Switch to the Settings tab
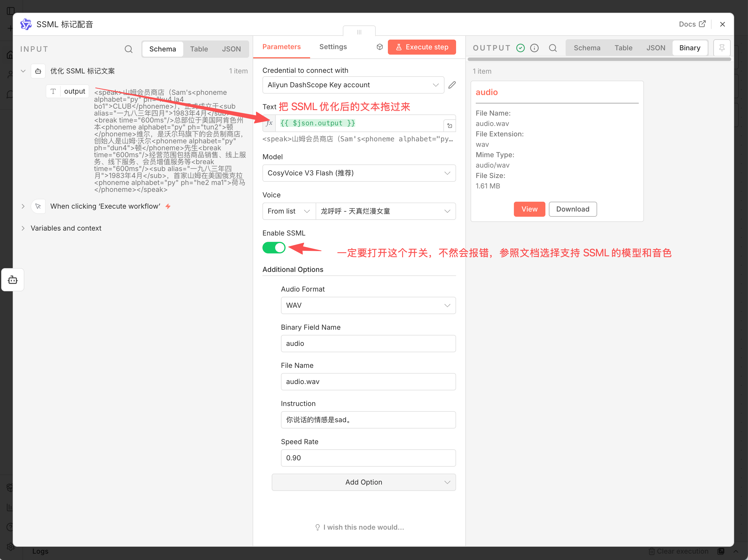Screen dimensions: 748x560 point(333,47)
